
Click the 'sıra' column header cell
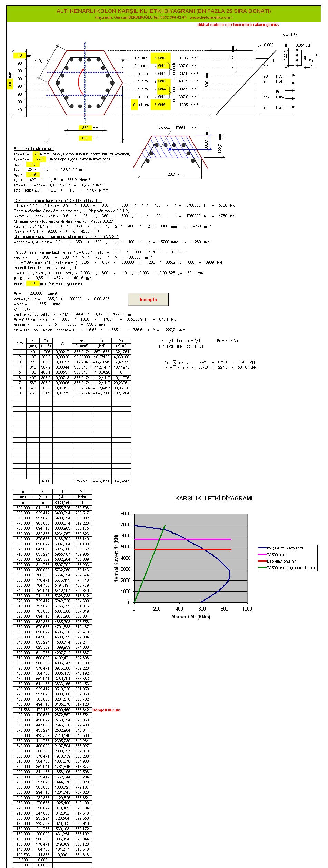(x=20, y=343)
